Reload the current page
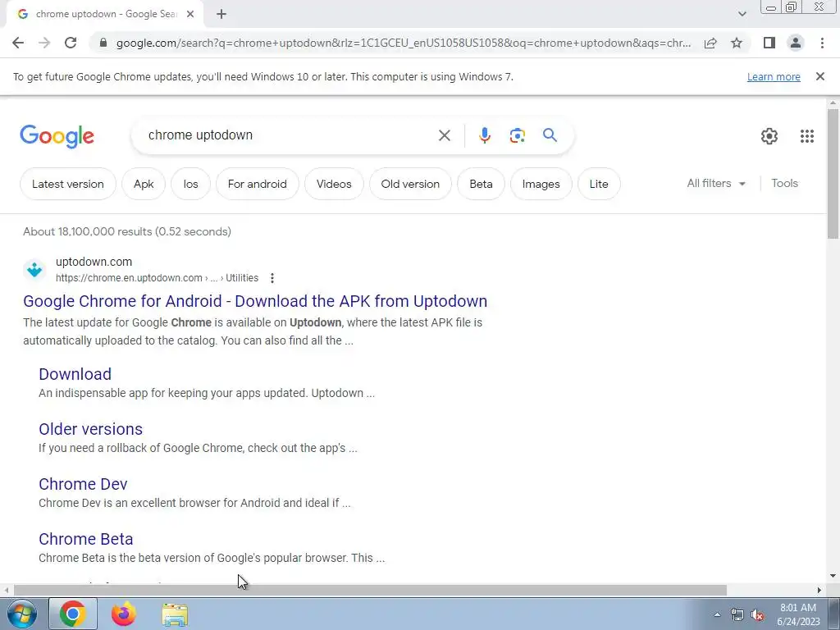This screenshot has height=630, width=840. pos(71,43)
